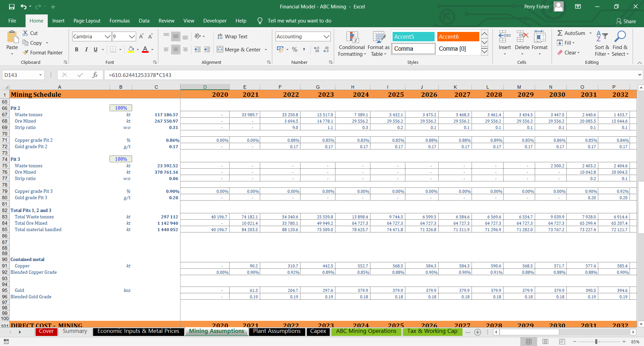Screen dimensions: 644x346
Task: Click Decrease Indent icon
Action: pos(198,49)
